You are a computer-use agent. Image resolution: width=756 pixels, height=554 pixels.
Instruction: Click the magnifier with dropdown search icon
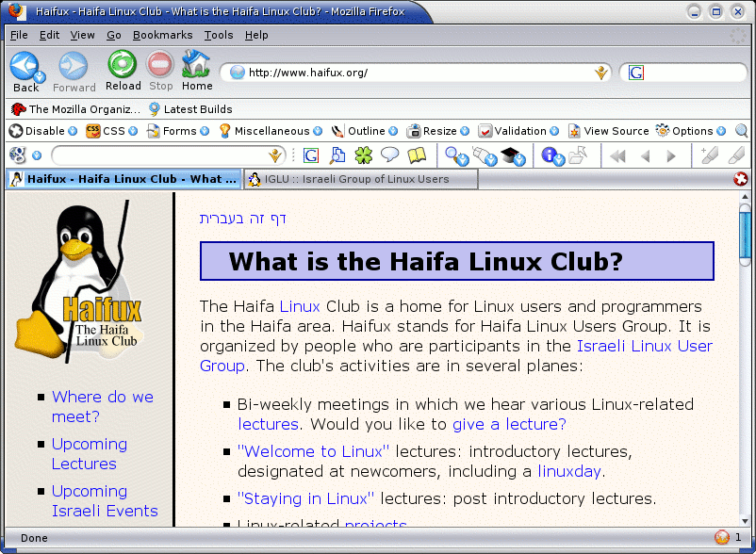(456, 156)
